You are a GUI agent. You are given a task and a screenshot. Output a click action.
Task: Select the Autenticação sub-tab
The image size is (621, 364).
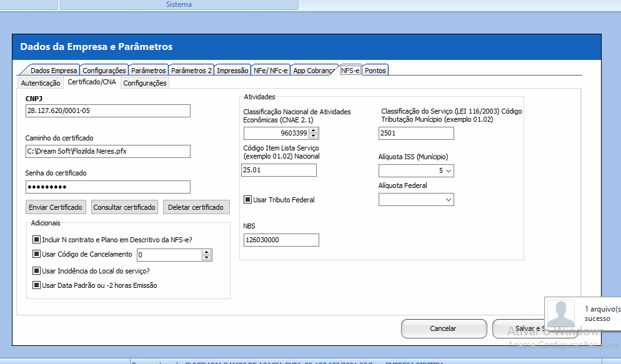pos(41,83)
